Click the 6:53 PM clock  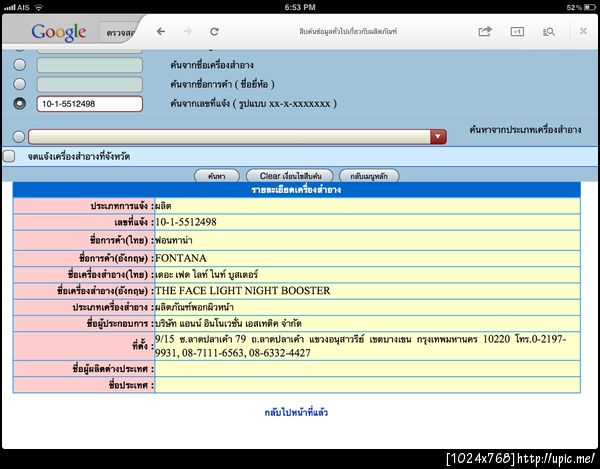point(300,7)
